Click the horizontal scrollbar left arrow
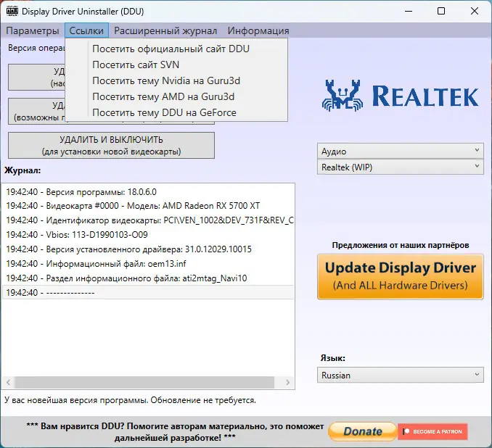The image size is (492, 448). 9,382
